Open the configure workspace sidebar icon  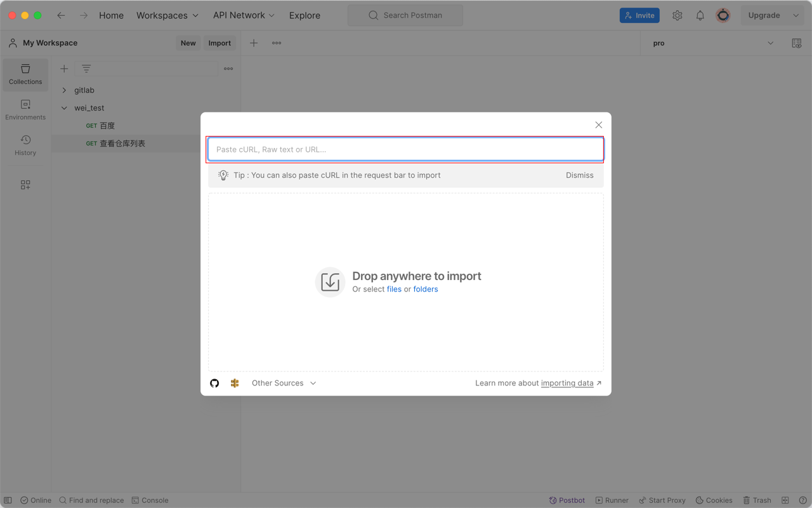point(25,185)
